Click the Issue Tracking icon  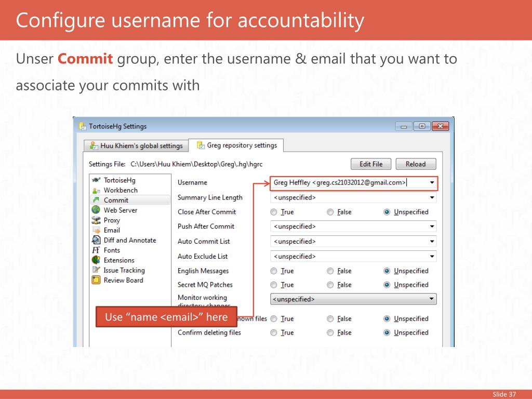(96, 270)
